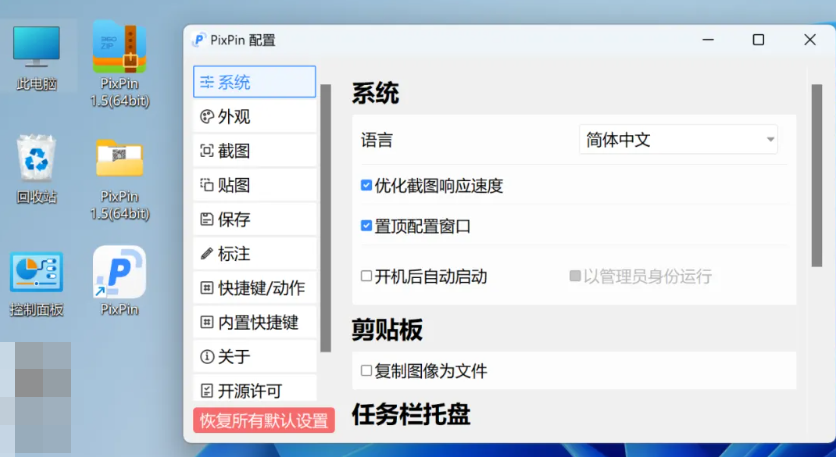Uncheck 优化截图响应速度
Screen dimensions: 836x457
[366, 185]
